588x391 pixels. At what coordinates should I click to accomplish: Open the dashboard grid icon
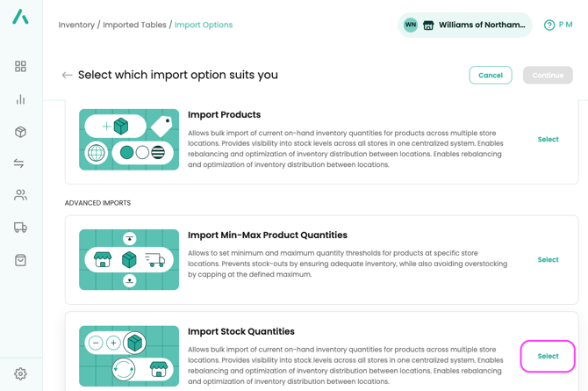(20, 66)
